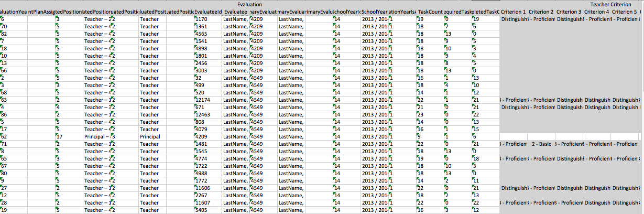Select Criterion 4 'Distinguish' cell in row 671
This screenshot has height=214, width=644.
click(596, 107)
